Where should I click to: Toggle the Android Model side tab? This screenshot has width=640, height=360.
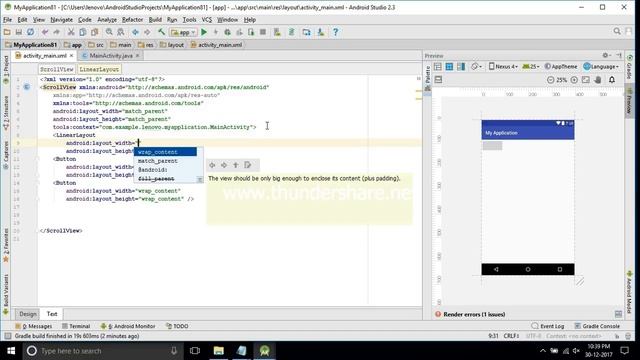[629, 293]
